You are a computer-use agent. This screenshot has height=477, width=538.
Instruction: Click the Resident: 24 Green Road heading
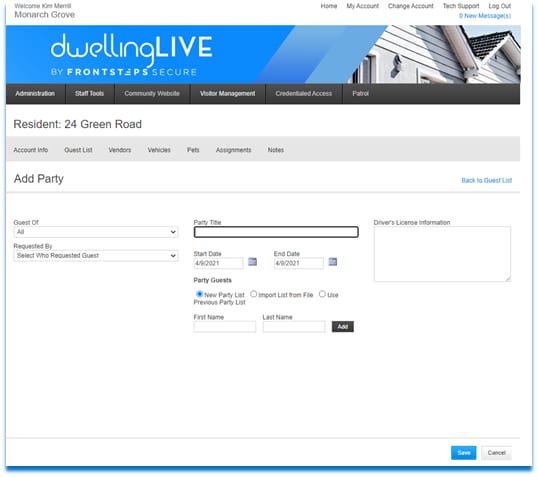78,124
